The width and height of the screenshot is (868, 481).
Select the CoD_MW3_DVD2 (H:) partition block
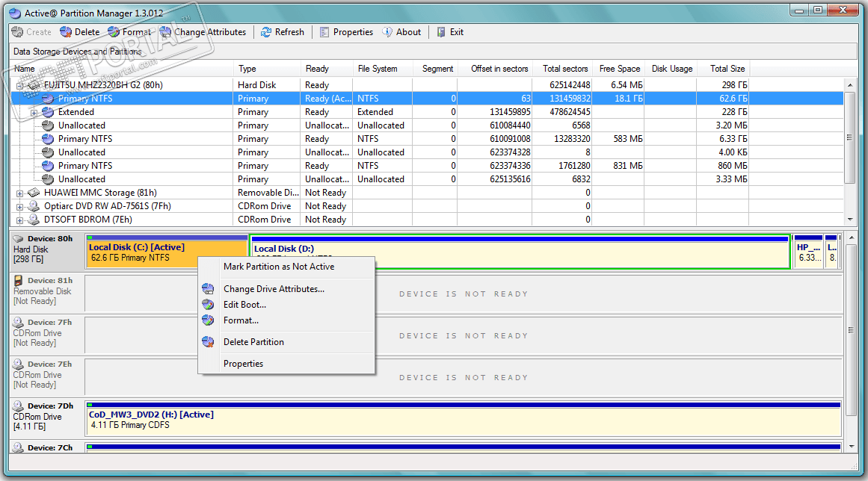click(x=464, y=419)
